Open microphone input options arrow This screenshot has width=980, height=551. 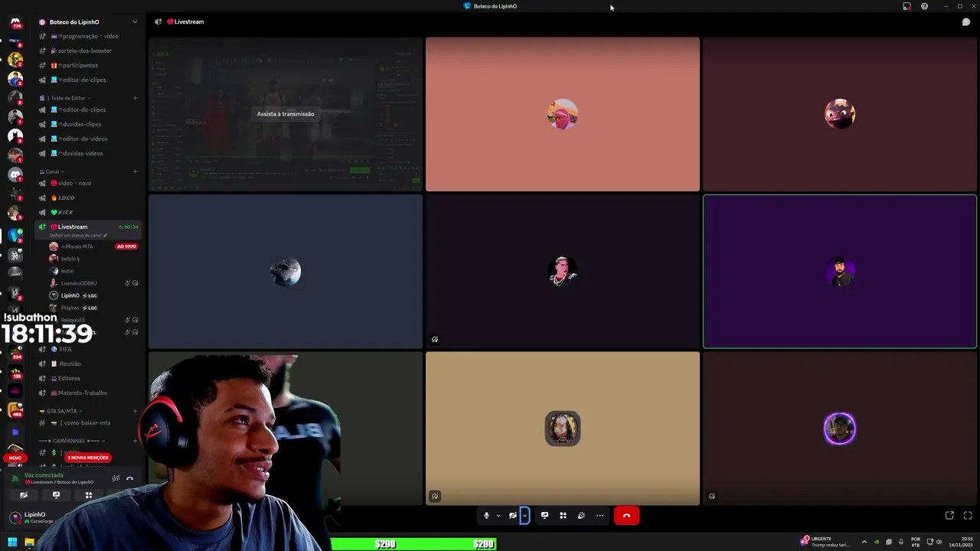498,516
